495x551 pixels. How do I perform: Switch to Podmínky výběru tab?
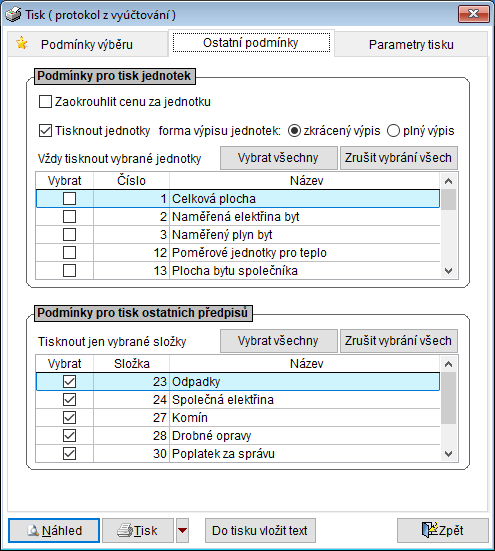tap(87, 45)
